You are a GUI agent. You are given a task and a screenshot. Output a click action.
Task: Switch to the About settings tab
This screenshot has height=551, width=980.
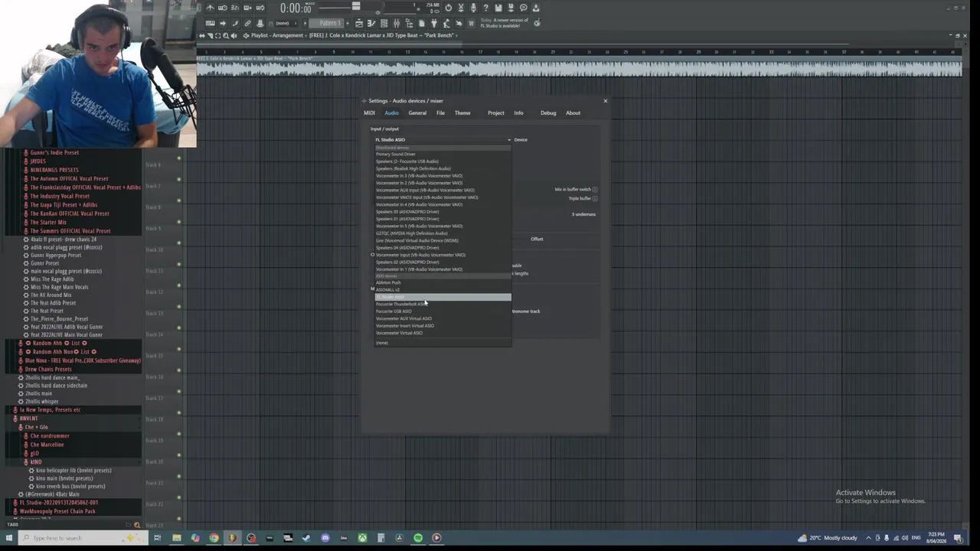pyautogui.click(x=573, y=112)
